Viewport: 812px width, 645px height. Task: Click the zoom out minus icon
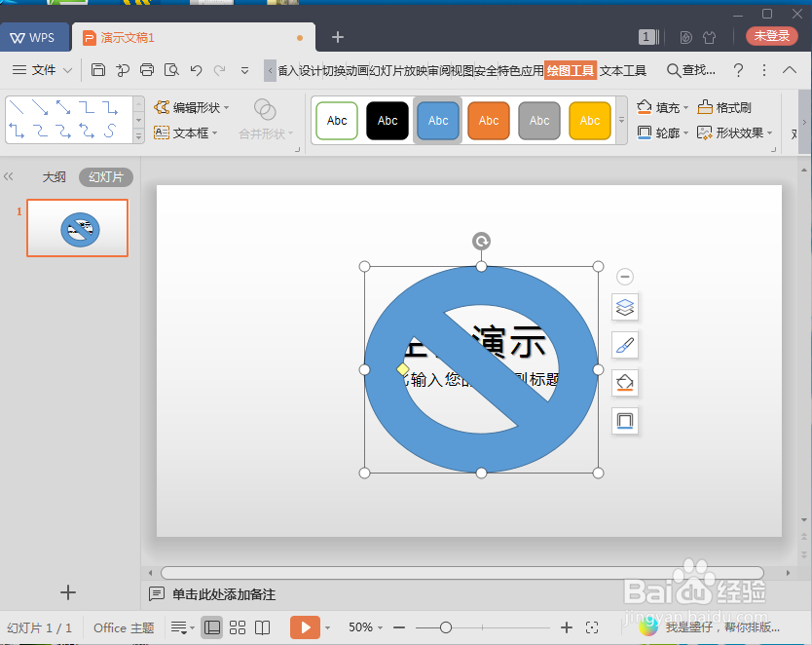pos(399,627)
